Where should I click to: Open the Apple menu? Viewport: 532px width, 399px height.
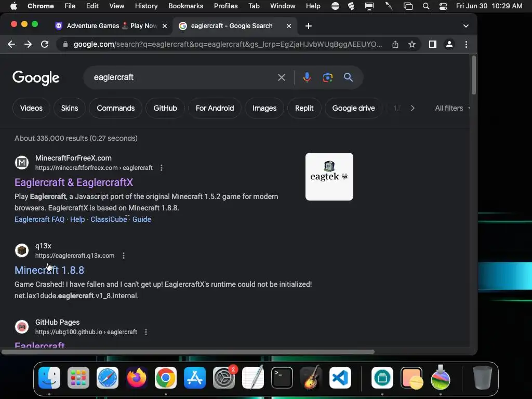coord(14,6)
